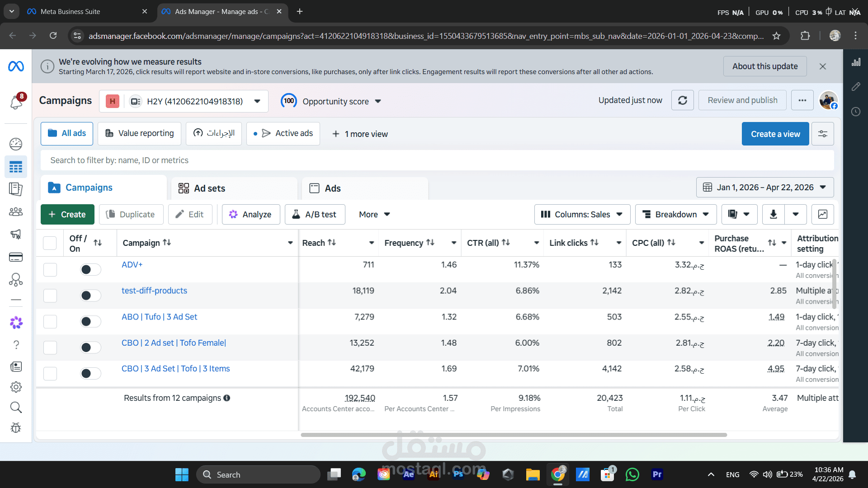Open File Explorer from the taskbar
This screenshot has height=488, width=868.
coord(533,474)
